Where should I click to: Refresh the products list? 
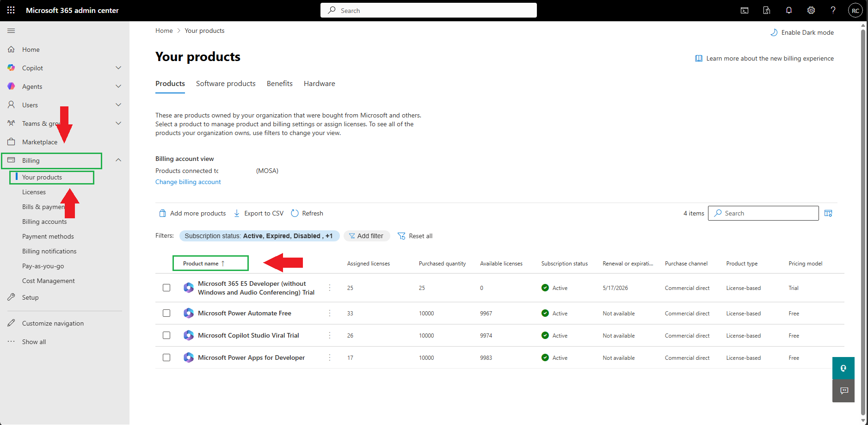(307, 213)
